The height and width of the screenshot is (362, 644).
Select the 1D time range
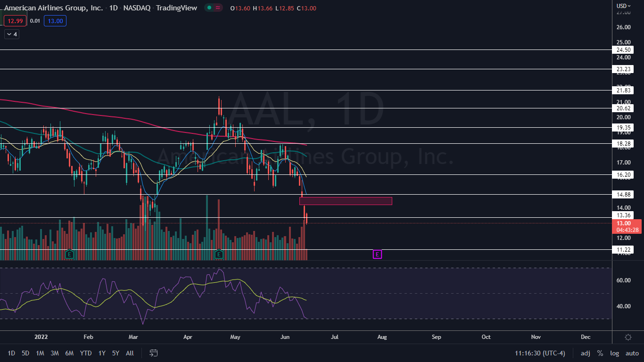coord(11,353)
